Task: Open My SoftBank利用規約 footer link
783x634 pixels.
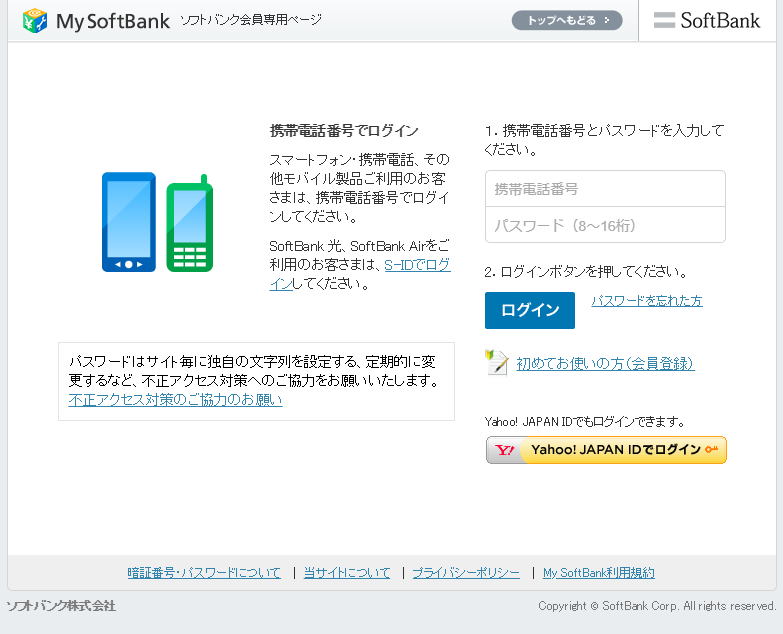Action: (x=598, y=573)
